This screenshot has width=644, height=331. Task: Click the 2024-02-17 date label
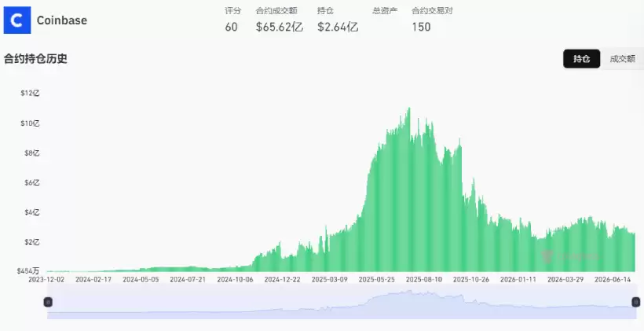click(93, 279)
